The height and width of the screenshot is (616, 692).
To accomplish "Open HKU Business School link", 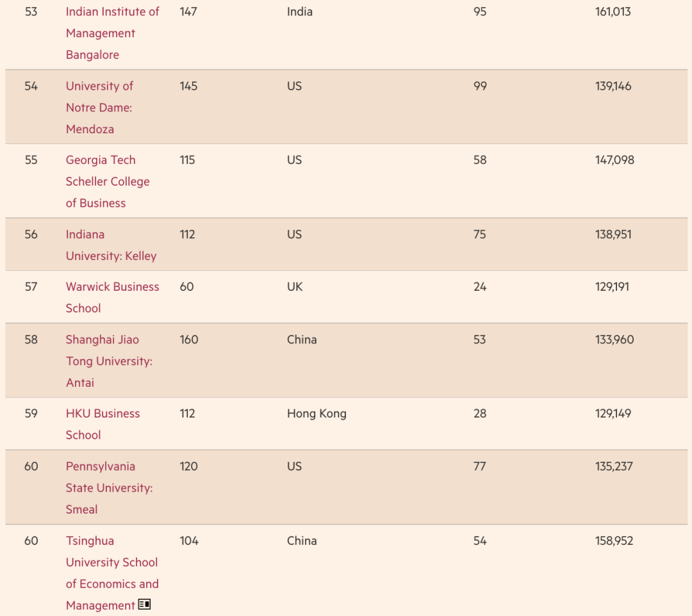I will pyautogui.click(x=103, y=424).
